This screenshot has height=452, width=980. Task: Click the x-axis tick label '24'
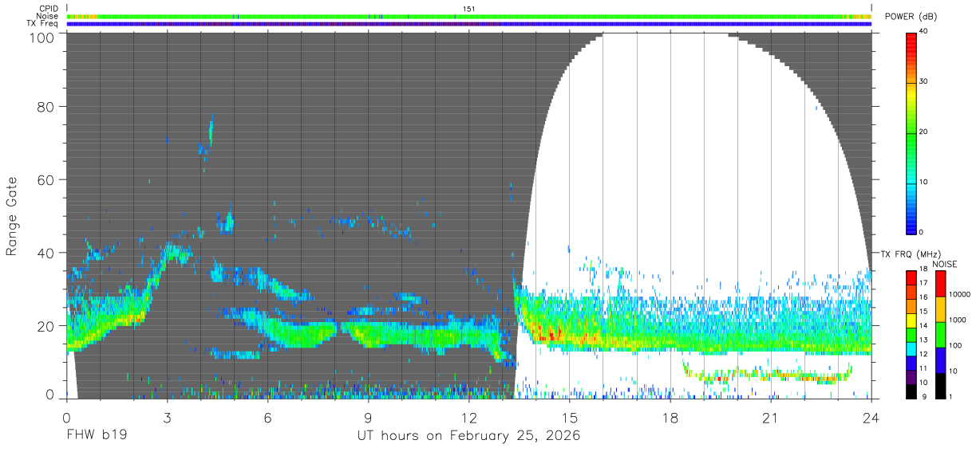coord(871,418)
